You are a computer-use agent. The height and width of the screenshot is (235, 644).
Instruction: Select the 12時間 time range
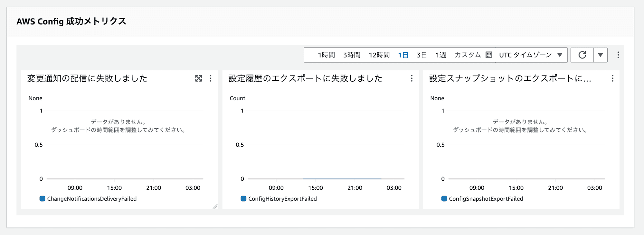coord(379,55)
